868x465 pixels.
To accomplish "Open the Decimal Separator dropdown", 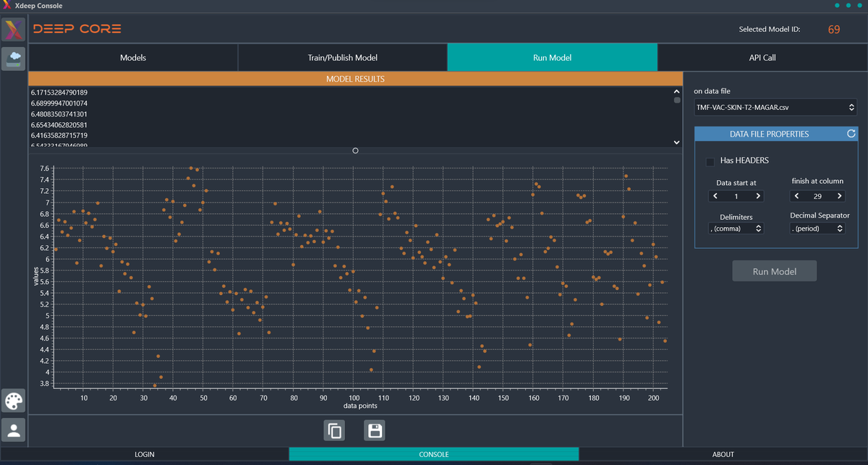I will coord(817,229).
